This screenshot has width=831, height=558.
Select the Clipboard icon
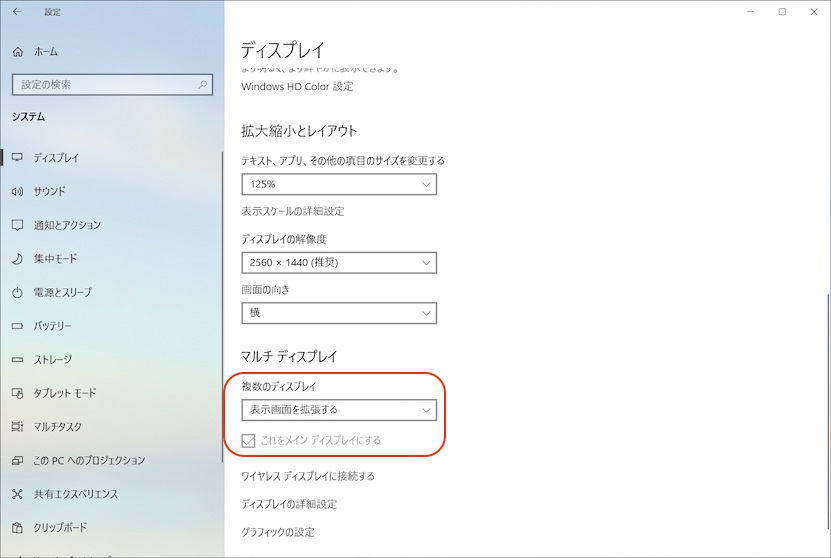17,528
